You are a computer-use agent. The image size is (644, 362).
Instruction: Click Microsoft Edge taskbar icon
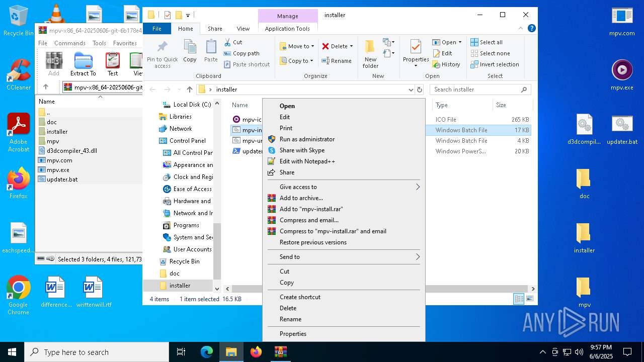point(207,352)
